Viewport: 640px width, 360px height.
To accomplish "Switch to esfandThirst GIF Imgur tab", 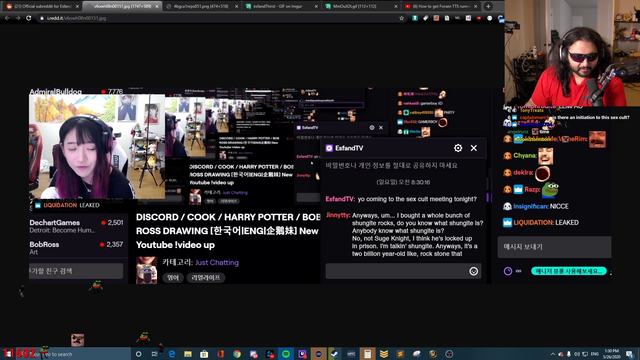I will point(281,6).
